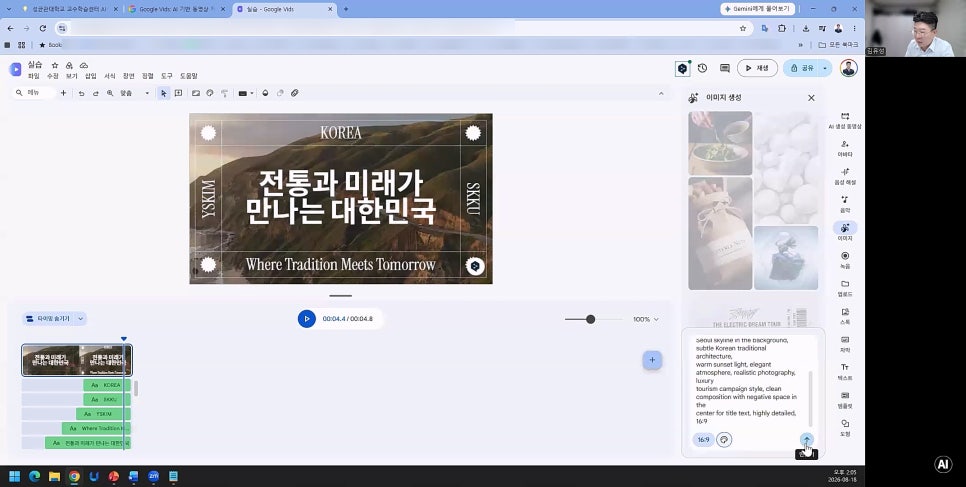Open the comments icon in header
This screenshot has width=966, height=487.
pyautogui.click(x=724, y=68)
